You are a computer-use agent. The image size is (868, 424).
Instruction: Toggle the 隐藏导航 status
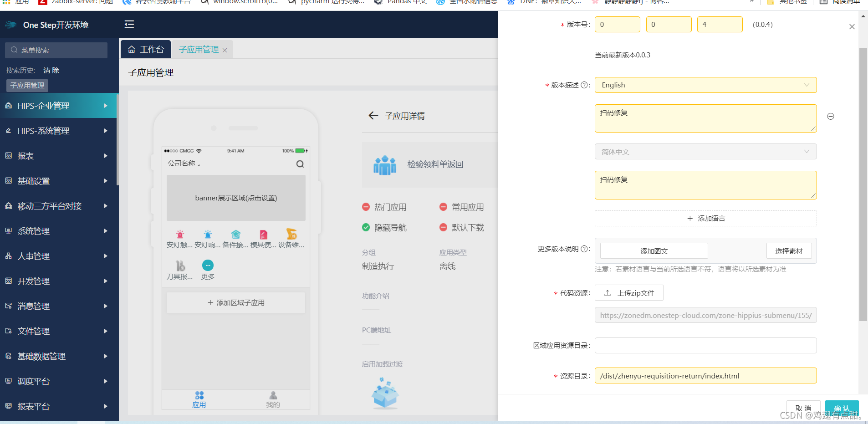tap(366, 227)
